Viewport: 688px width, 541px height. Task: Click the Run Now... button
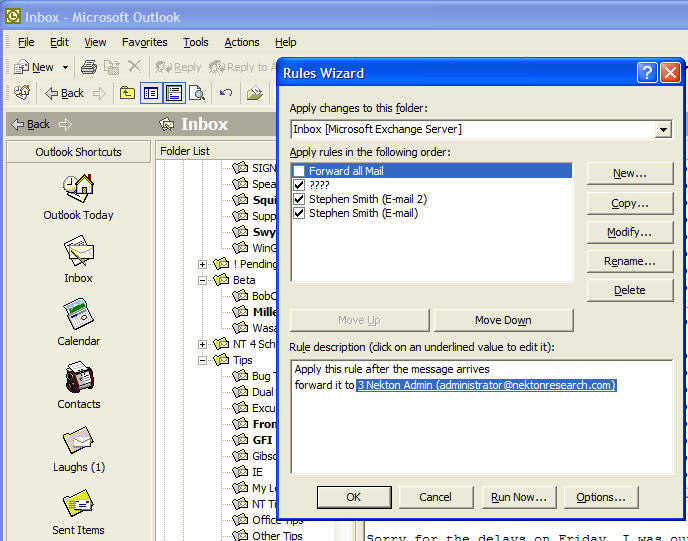(519, 497)
